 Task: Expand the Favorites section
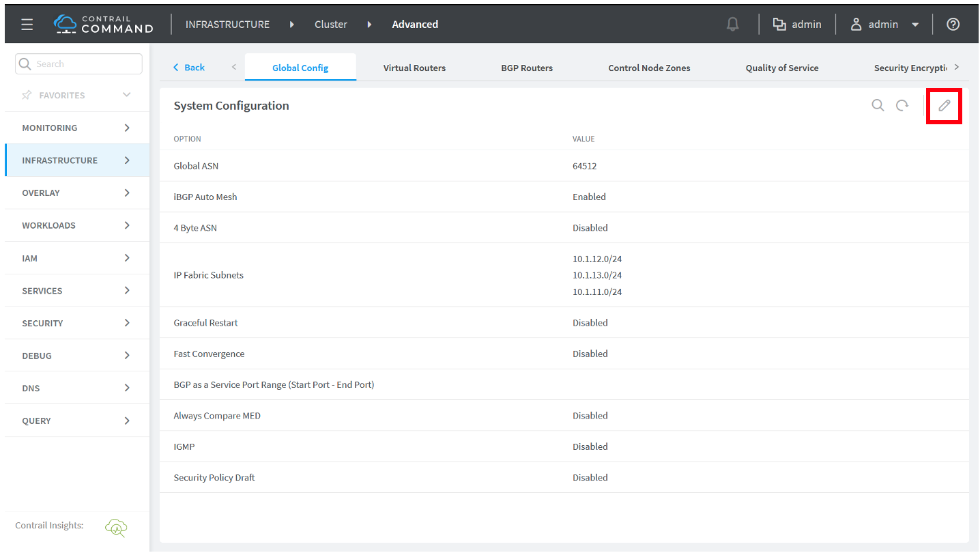tap(126, 95)
